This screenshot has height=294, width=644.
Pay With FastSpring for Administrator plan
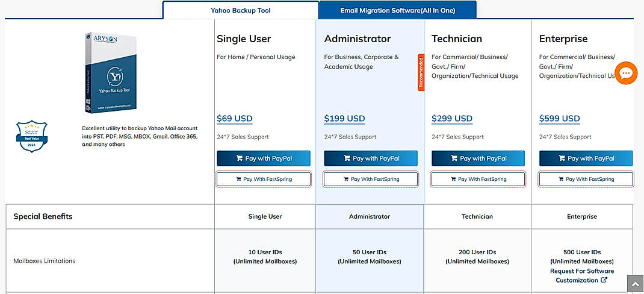tap(371, 180)
